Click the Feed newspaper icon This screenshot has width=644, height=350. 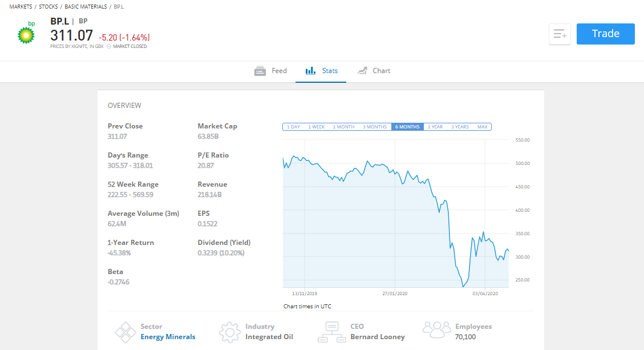pyautogui.click(x=260, y=71)
